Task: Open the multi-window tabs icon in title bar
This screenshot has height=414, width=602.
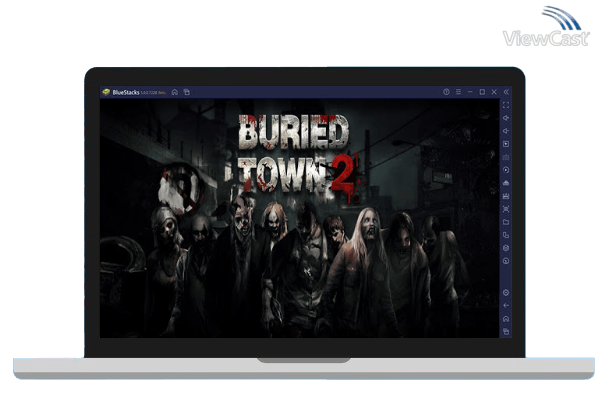Action: pos(187,92)
